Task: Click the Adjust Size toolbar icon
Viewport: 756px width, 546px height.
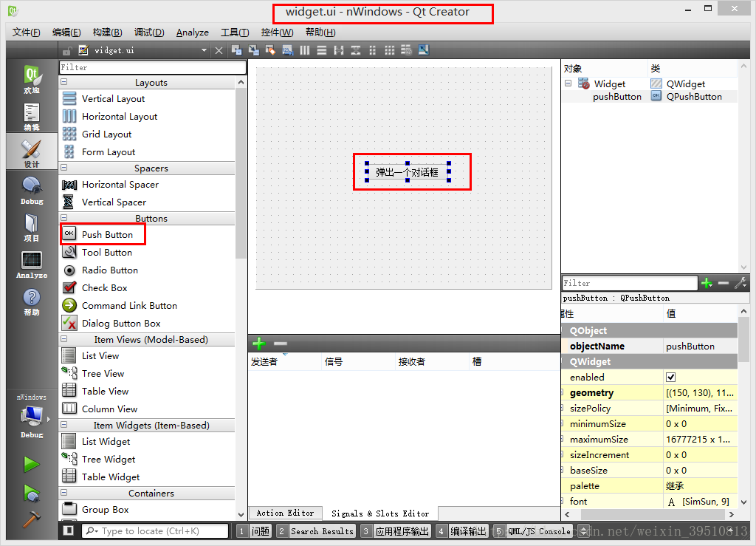Action: point(424,50)
